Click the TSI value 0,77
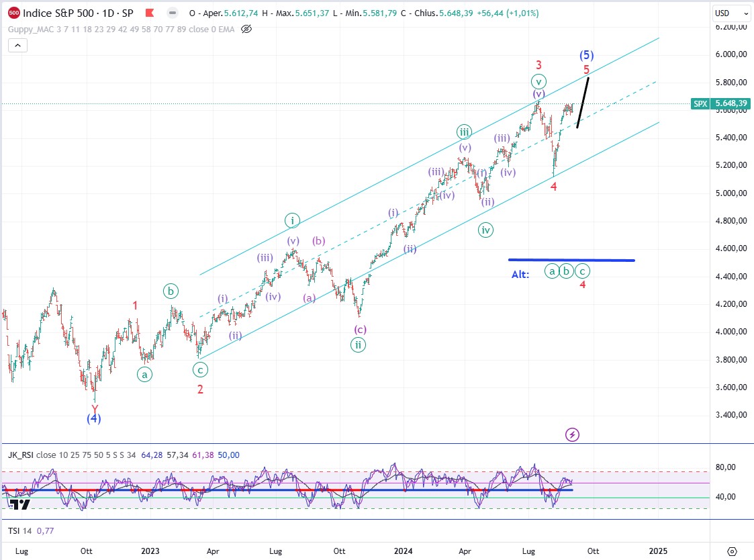Screen dimensions: 754x560 45,531
